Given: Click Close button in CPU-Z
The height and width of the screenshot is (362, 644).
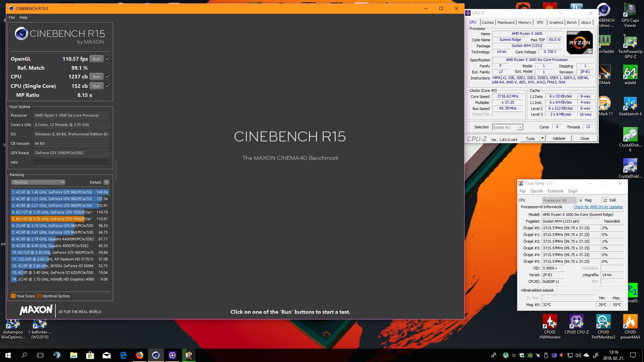Looking at the screenshot, I should (x=585, y=138).
